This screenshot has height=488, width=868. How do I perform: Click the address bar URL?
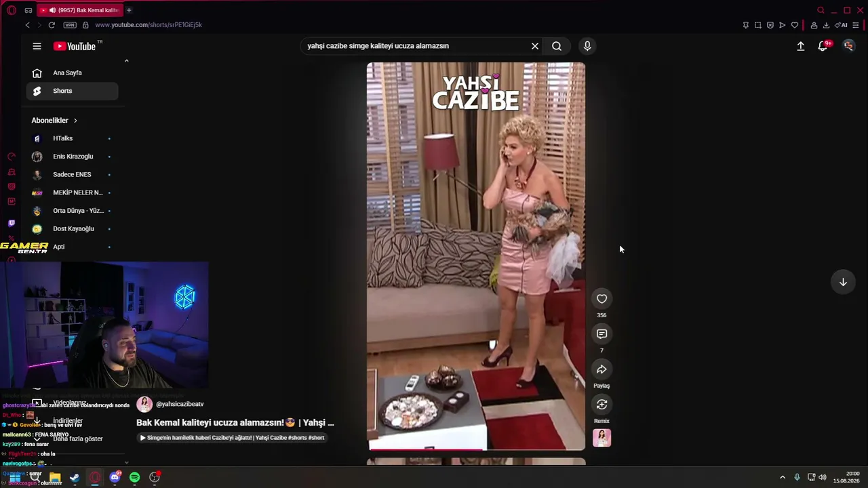pyautogui.click(x=149, y=25)
